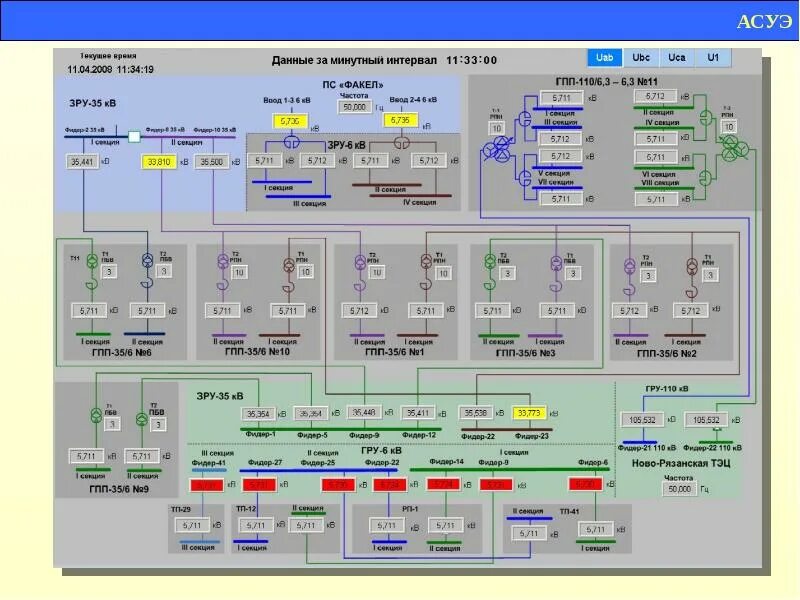Click the T-2 РПН tap position box in ГПП-110
The image size is (800, 600).
[x=729, y=127]
